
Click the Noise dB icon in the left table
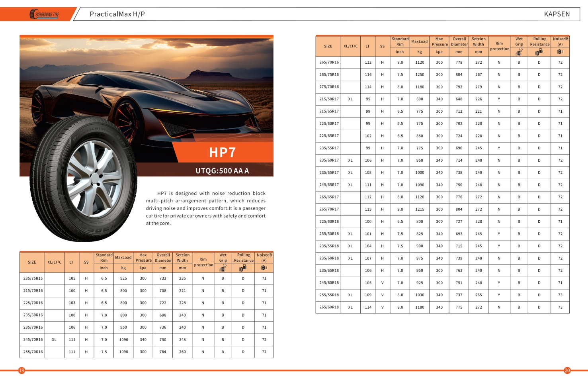(264, 268)
